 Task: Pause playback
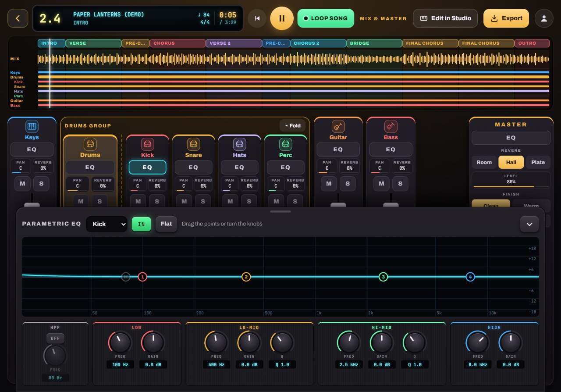[x=282, y=18]
